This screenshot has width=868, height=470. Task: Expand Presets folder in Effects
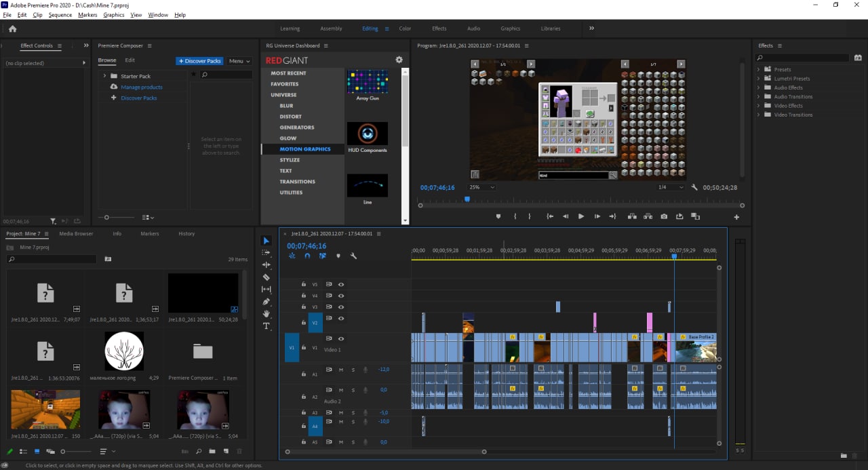point(759,69)
